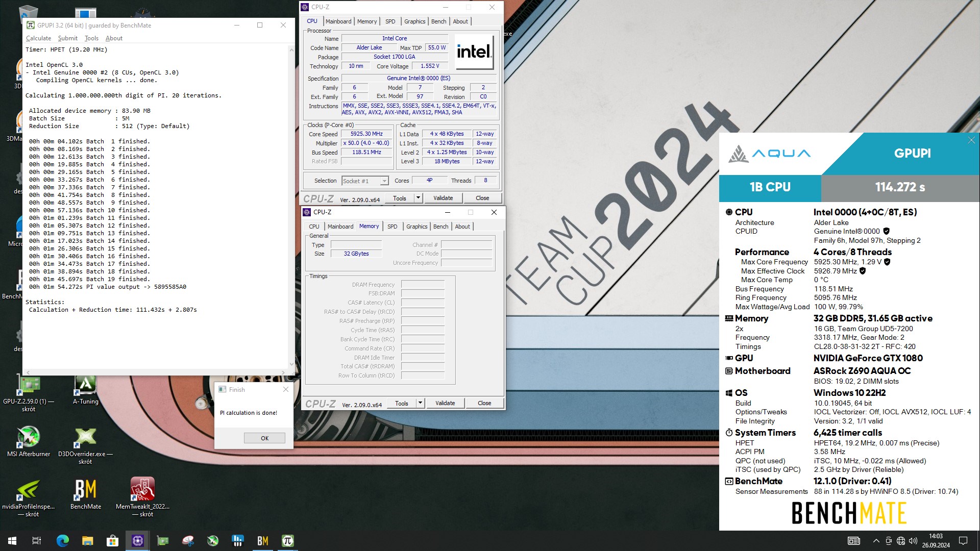980x551 pixels.
Task: Open the Calculate menu in GPUPI
Action: point(38,38)
